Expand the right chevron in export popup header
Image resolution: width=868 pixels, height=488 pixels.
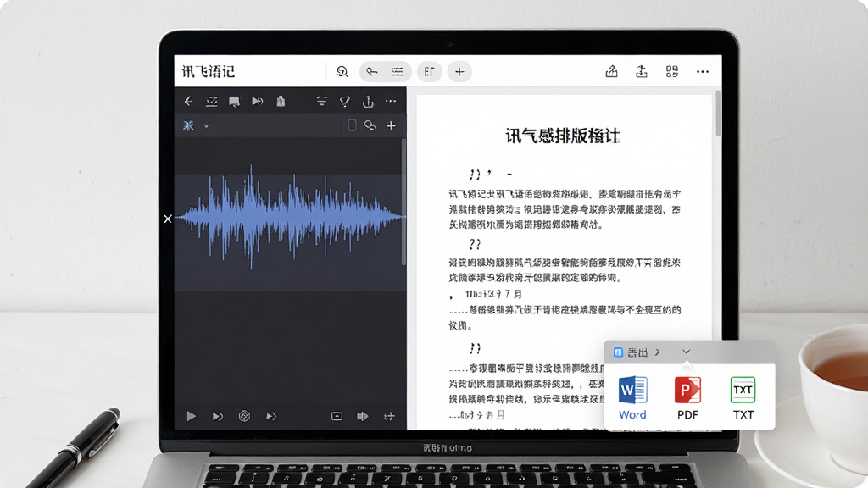point(658,352)
